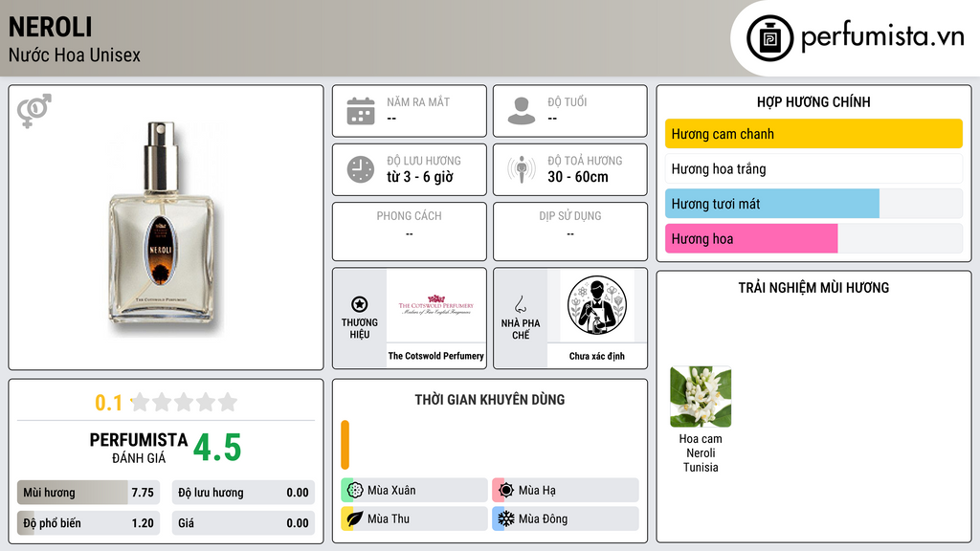Image resolution: width=980 pixels, height=551 pixels.
Task: Click the Mùi hương 7.75 score bar
Action: click(x=88, y=493)
